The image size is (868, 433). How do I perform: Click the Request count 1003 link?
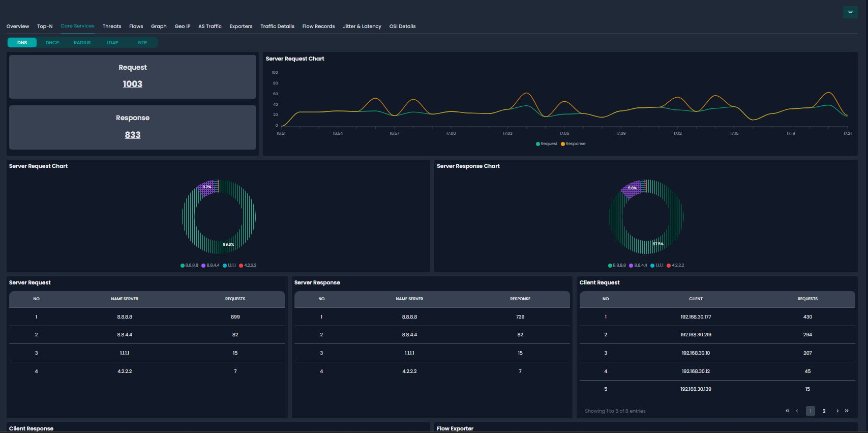tap(133, 84)
